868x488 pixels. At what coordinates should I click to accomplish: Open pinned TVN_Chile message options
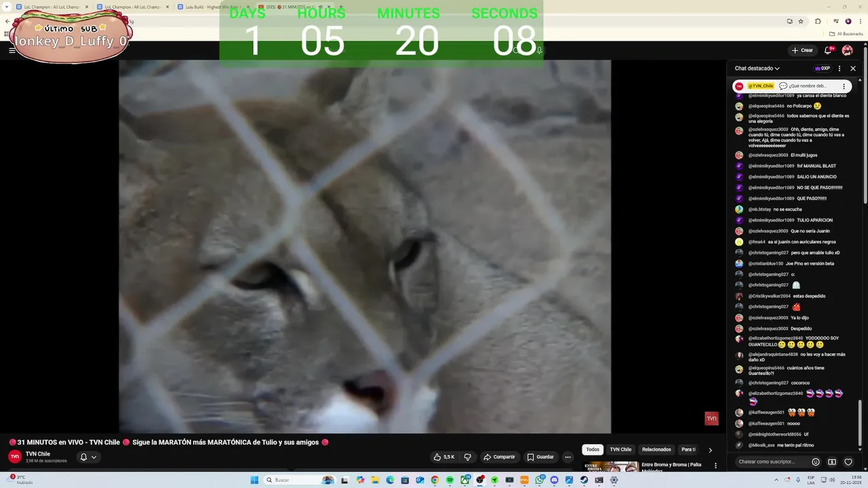click(x=844, y=86)
